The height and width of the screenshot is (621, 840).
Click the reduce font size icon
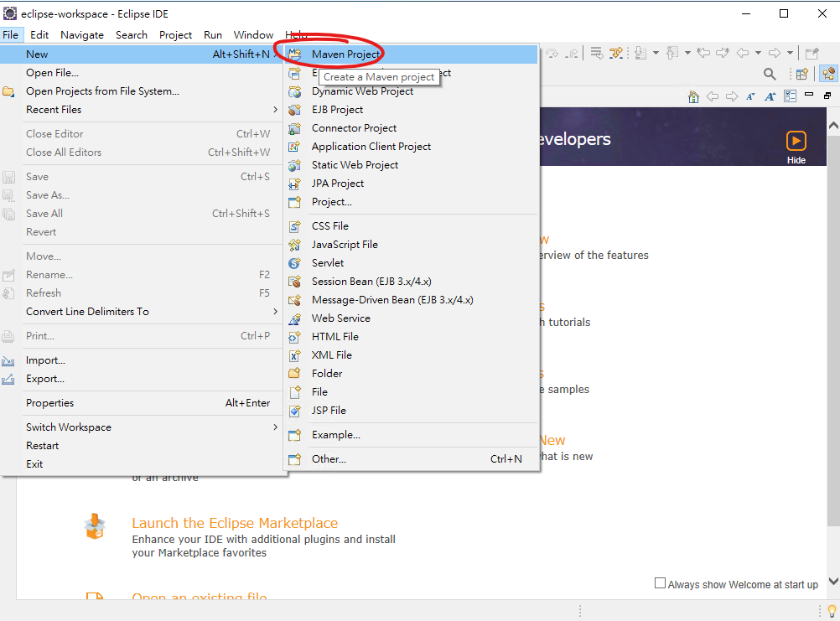click(750, 96)
